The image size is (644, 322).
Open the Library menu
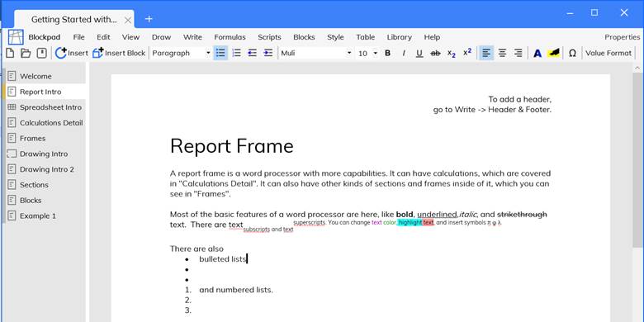(400, 37)
